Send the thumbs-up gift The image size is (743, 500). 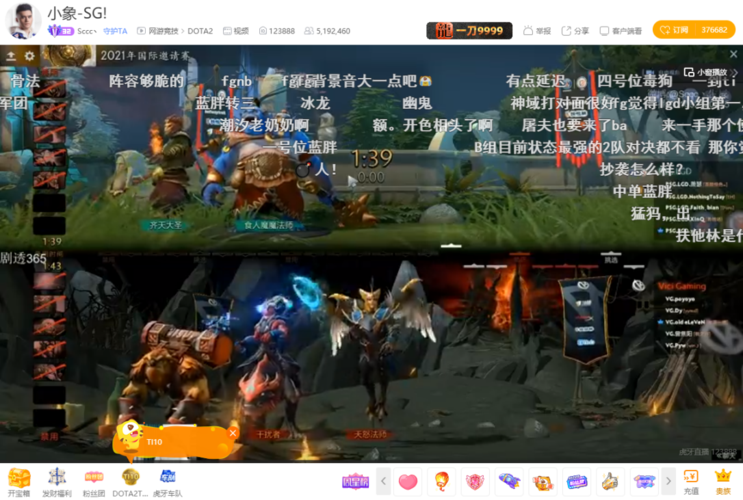point(610,482)
